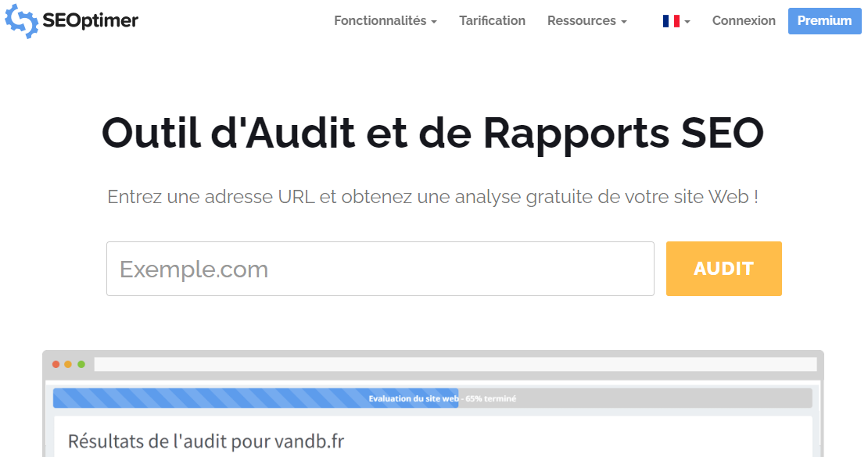Click the preview browser's empty address bar
Image resolution: width=868 pixels, height=457 pixels.
(455, 364)
